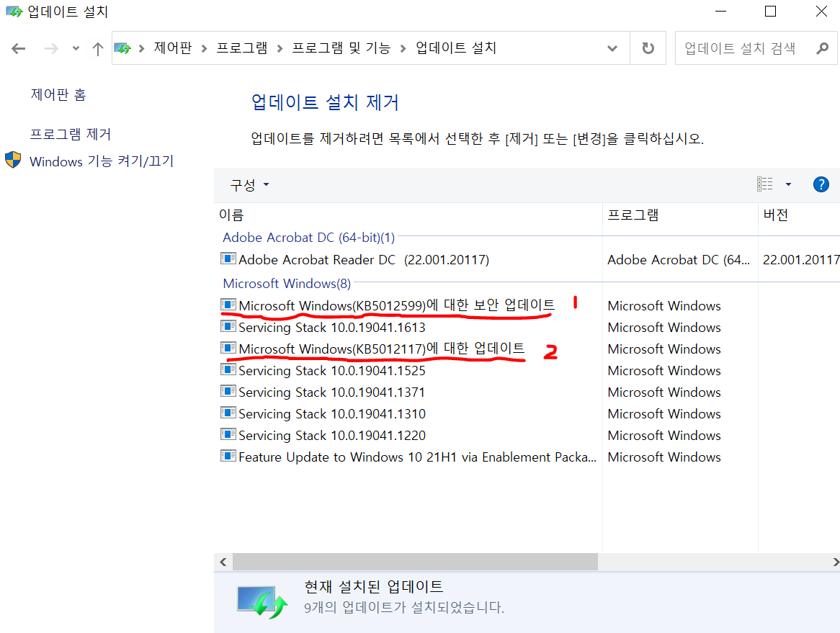Image resolution: width=840 pixels, height=633 pixels.
Task: Click horizontal scrollbar right arrow
Action: [835, 562]
